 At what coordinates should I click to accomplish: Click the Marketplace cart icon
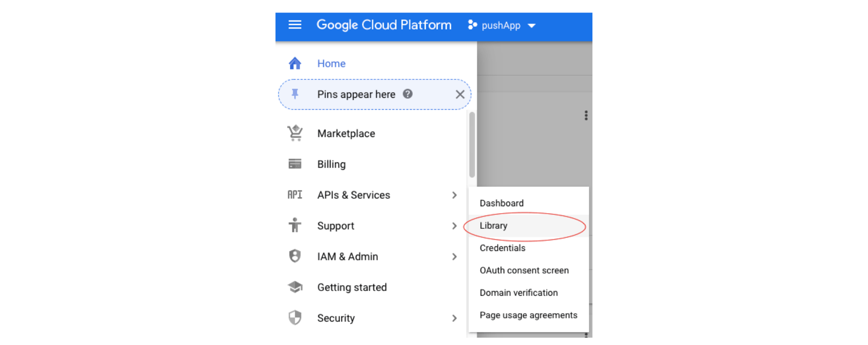point(295,133)
